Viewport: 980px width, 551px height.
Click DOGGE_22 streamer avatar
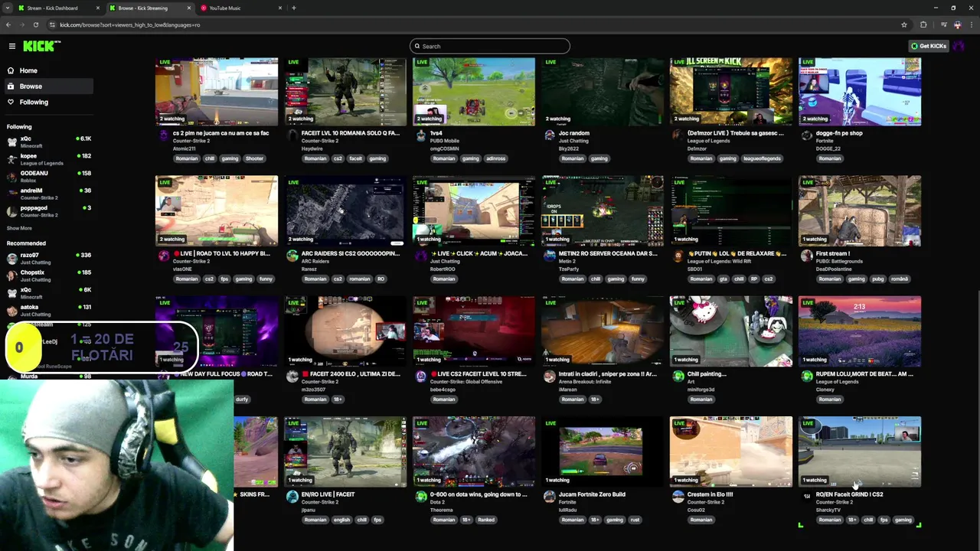[806, 135]
